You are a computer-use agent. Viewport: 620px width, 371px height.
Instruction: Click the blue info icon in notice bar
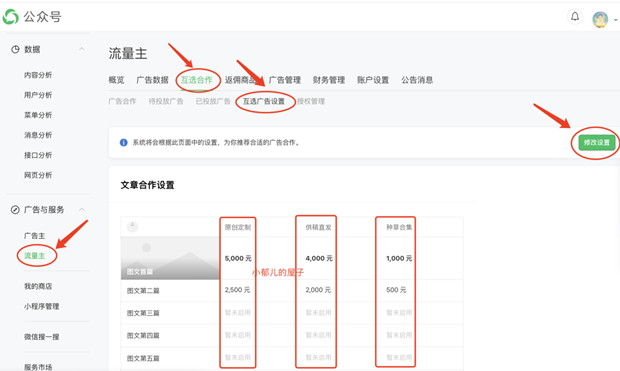(x=124, y=142)
